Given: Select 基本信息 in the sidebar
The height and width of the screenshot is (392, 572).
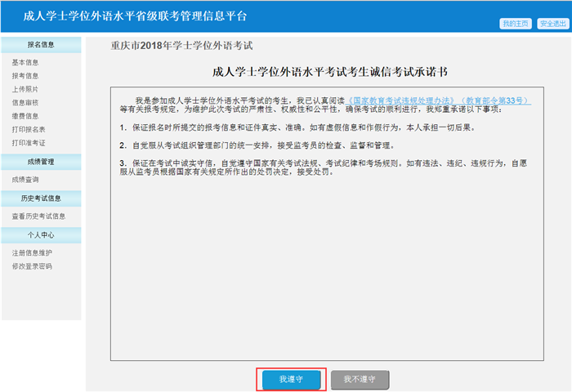Looking at the screenshot, I should tap(25, 62).
